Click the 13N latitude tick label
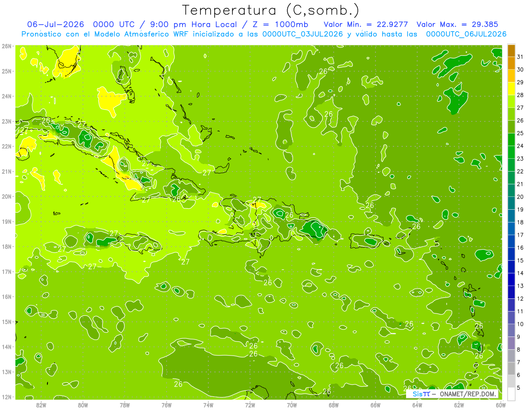Screen dimensions: 532x411 (7, 372)
